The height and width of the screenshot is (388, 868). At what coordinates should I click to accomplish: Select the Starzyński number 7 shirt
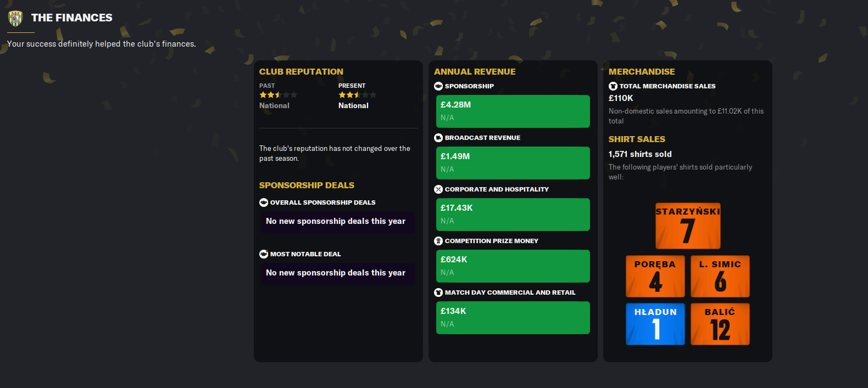[x=688, y=226]
